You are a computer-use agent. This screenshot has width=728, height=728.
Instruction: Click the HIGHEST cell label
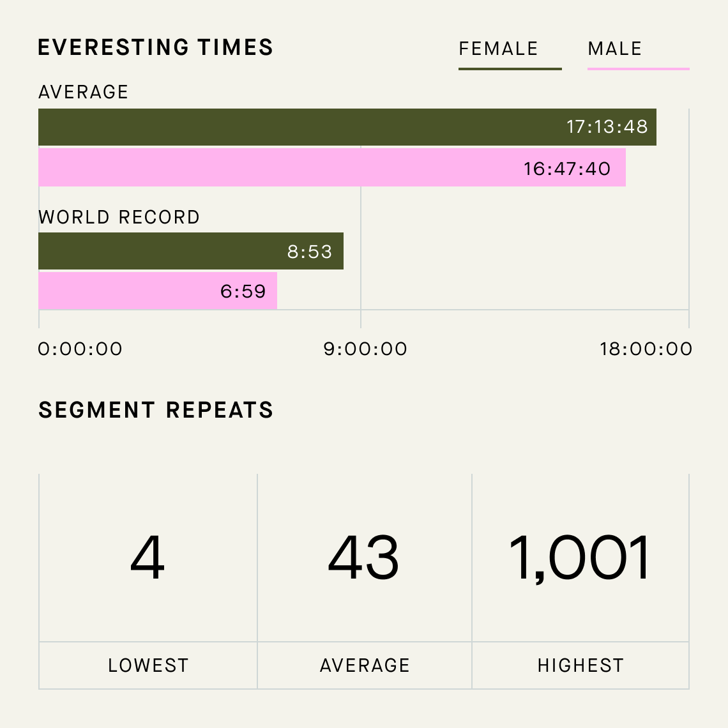[x=580, y=665]
